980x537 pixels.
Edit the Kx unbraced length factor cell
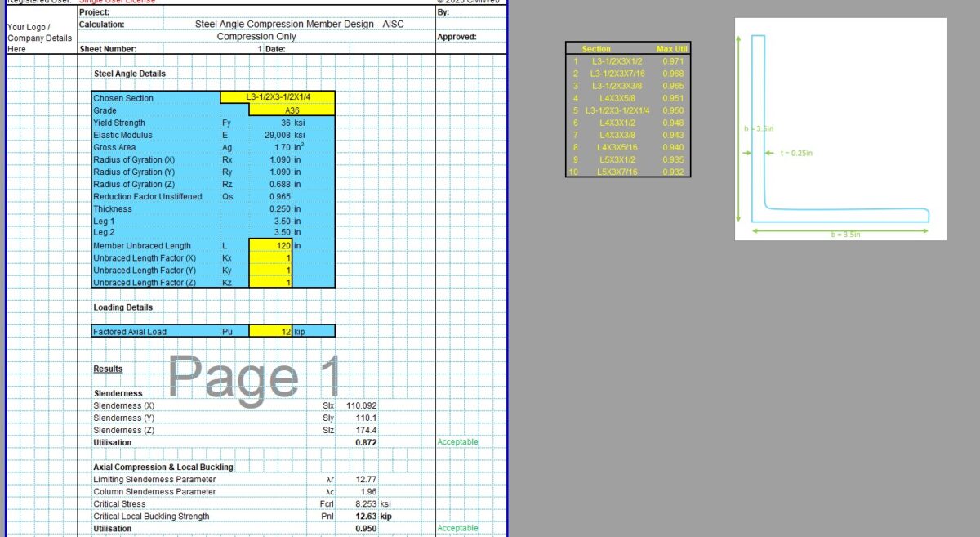pos(271,257)
